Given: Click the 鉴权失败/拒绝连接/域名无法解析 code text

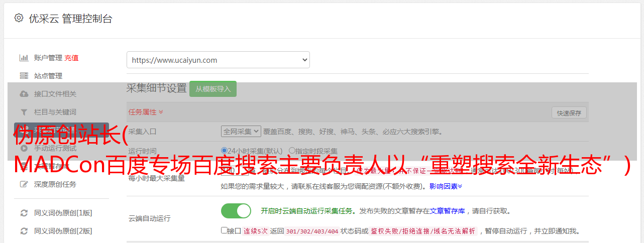Looking at the screenshot, I should pos(423,231).
